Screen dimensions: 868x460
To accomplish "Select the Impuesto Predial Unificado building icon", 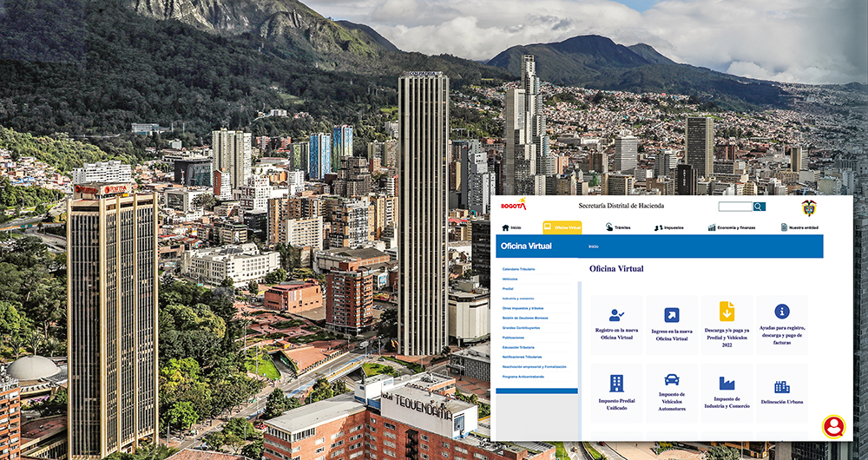I will point(616,383).
